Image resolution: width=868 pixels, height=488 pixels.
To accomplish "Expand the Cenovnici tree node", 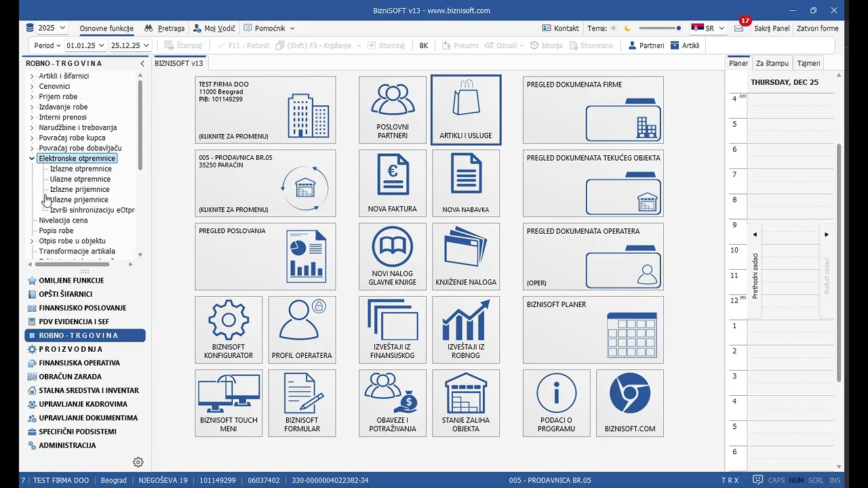I will coord(32,86).
